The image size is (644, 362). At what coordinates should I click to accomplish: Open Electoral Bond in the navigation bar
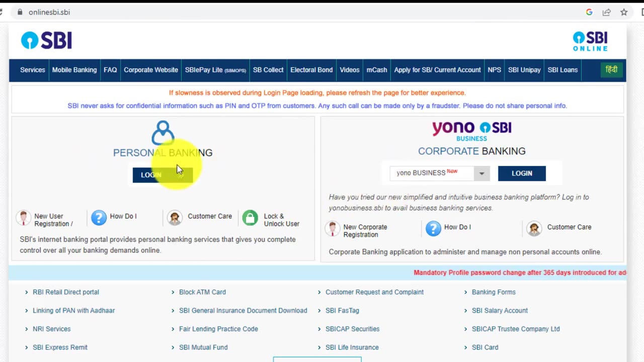(311, 70)
